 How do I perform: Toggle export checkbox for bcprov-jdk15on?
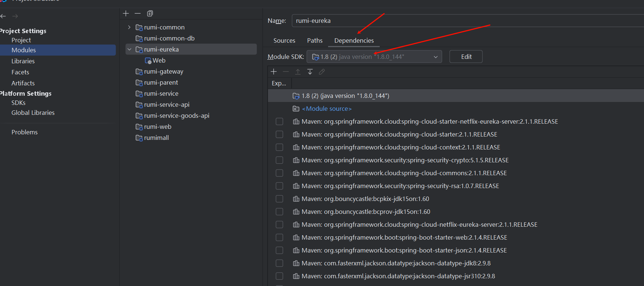pos(279,212)
